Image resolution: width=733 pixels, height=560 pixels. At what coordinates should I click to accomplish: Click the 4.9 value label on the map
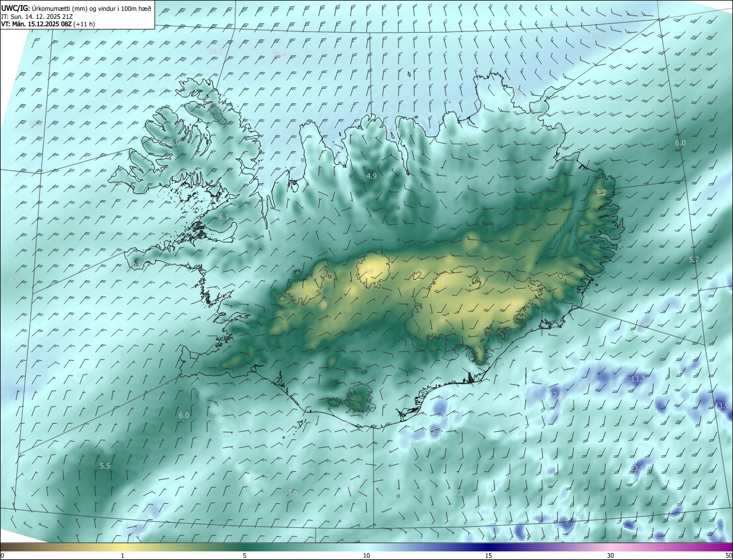[x=371, y=176]
